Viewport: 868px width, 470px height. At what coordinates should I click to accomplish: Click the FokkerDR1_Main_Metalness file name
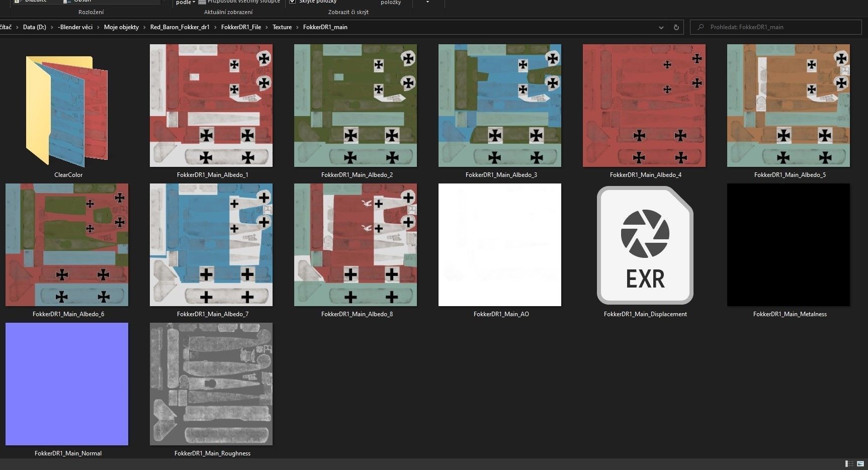790,314
